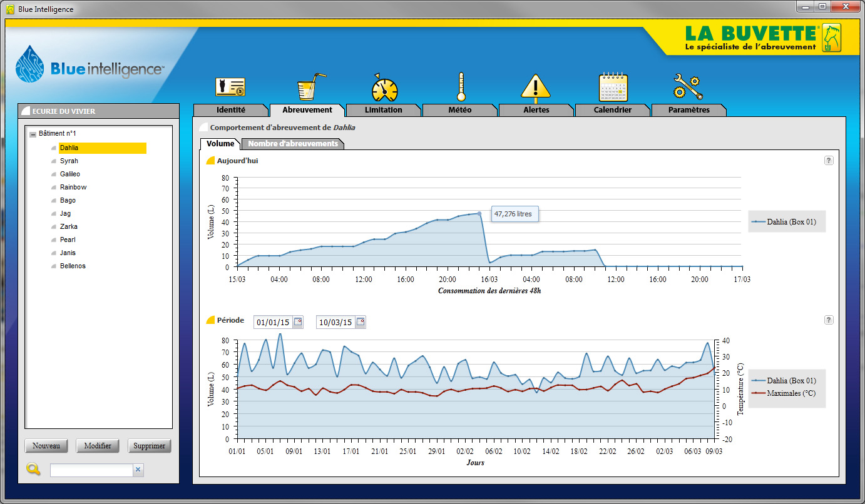Click the La Buvette horse logo
The width and height of the screenshot is (865, 504).
(x=831, y=39)
